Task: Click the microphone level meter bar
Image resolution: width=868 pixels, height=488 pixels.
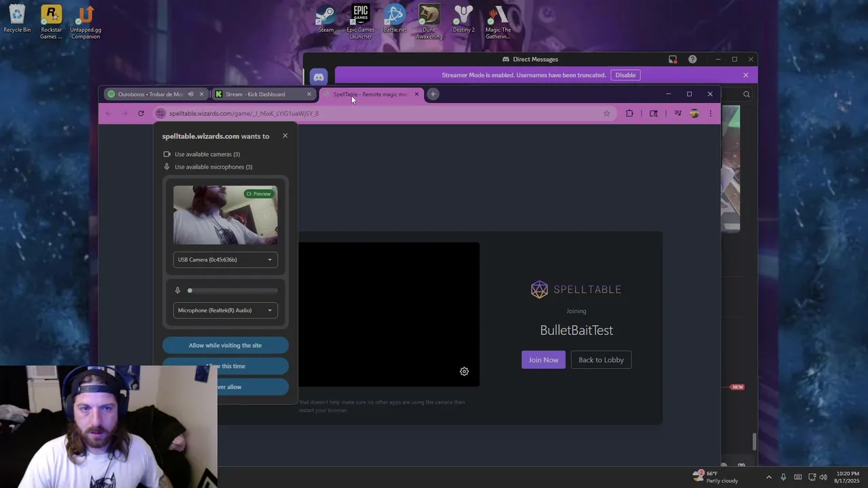Action: coord(233,291)
